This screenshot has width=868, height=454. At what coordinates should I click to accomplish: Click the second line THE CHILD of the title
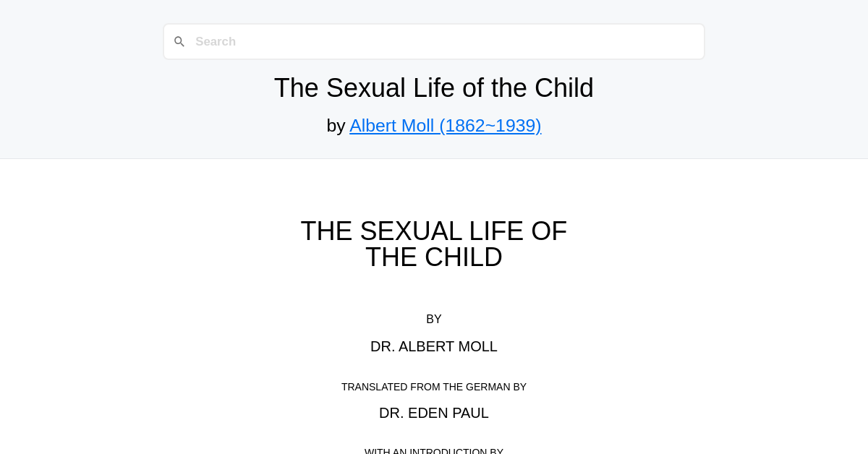[433, 257]
